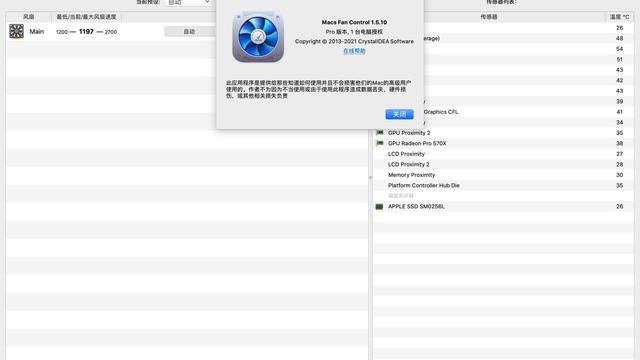This screenshot has height=360, width=640.
Task: Click the temperature 28 for LCD Proximity 2
Action: [x=619, y=164]
